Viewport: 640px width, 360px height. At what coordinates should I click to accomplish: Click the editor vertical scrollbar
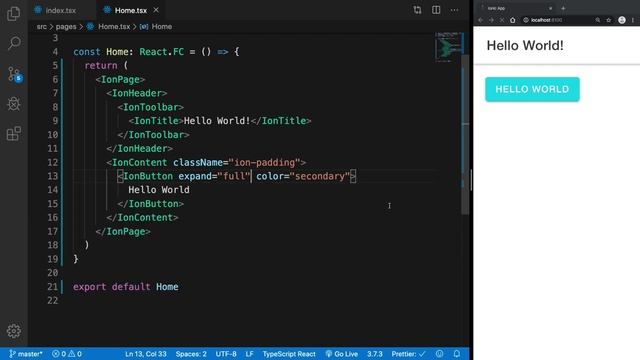click(465, 135)
